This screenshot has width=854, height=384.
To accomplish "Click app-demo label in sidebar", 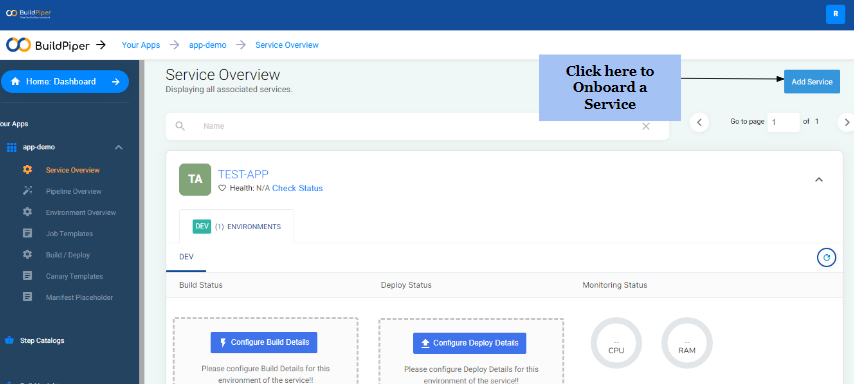I will click(39, 148).
